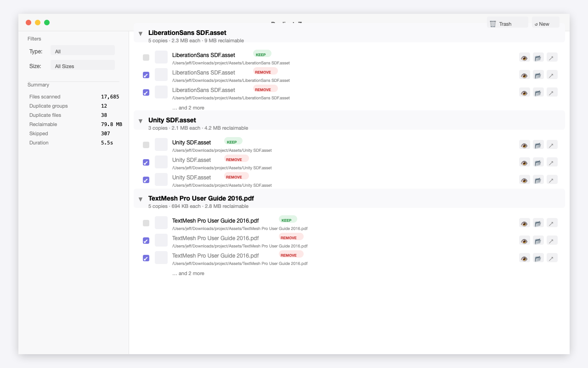This screenshot has width=588, height=368.
Task: Uncheck first REMOVE Unity SDF.asset checkbox
Action: 146,162
